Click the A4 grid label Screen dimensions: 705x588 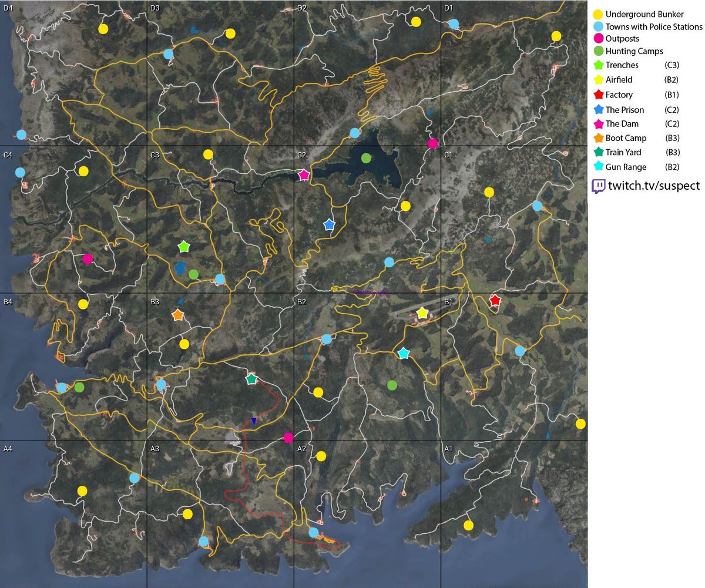pyautogui.click(x=8, y=449)
